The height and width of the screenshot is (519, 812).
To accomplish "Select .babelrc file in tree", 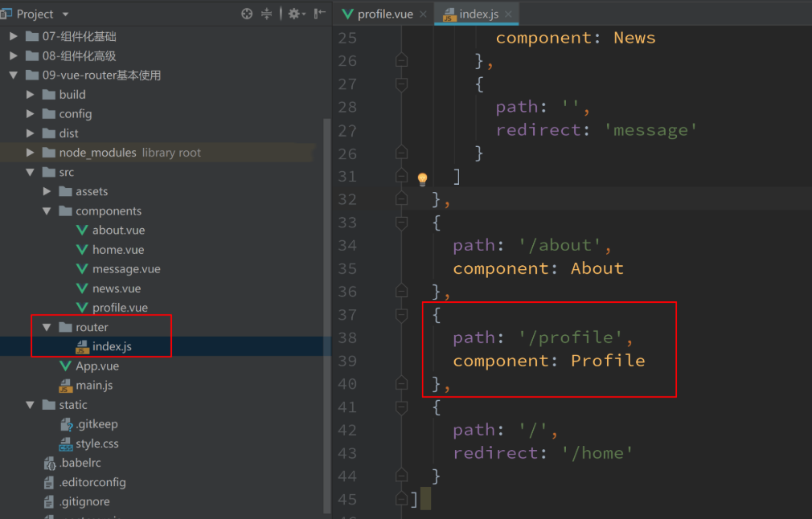I will [80, 463].
